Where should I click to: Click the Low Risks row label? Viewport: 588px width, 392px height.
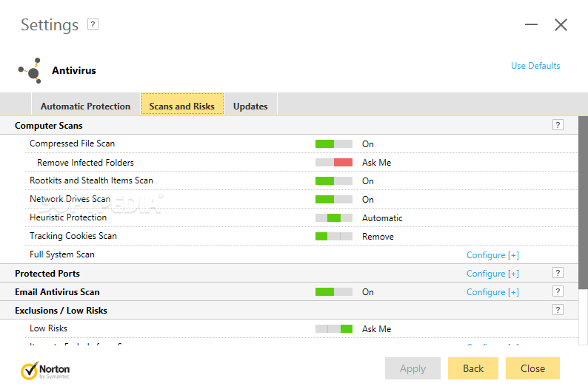point(48,328)
